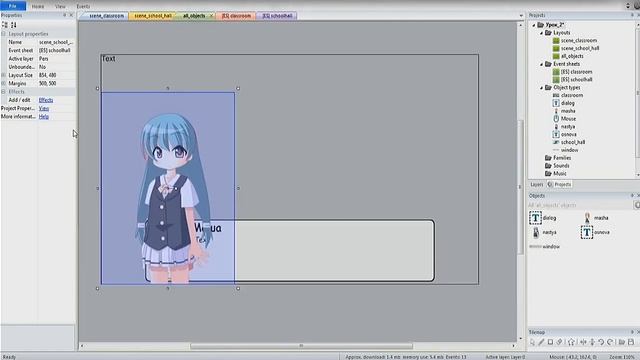Select osnova text object in Objects panel
Screen dimensions: 640x360
pyautogui.click(x=595, y=232)
